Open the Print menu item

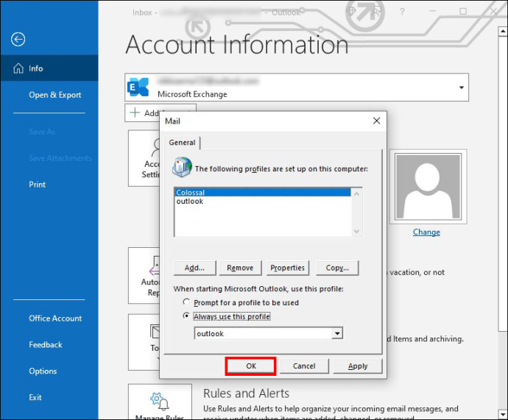[x=38, y=185]
